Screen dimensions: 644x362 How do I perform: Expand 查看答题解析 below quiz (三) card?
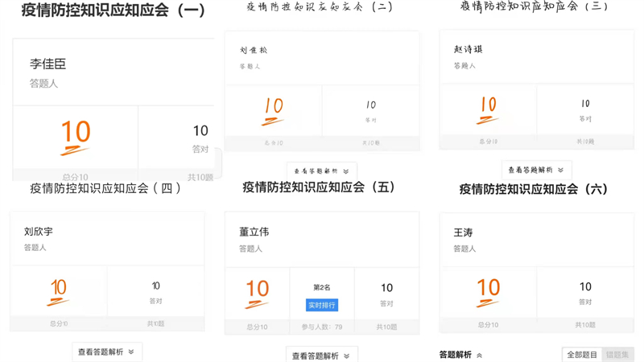pyautogui.click(x=536, y=171)
